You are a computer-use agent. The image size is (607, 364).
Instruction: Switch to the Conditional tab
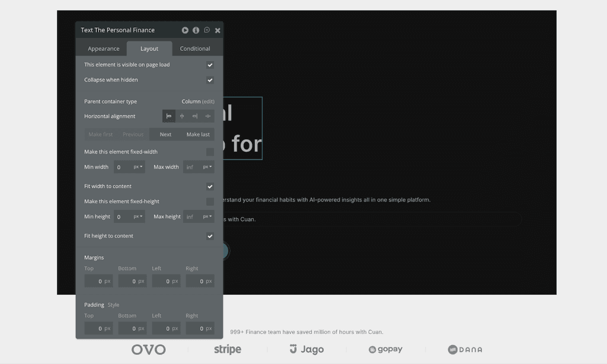tap(194, 49)
